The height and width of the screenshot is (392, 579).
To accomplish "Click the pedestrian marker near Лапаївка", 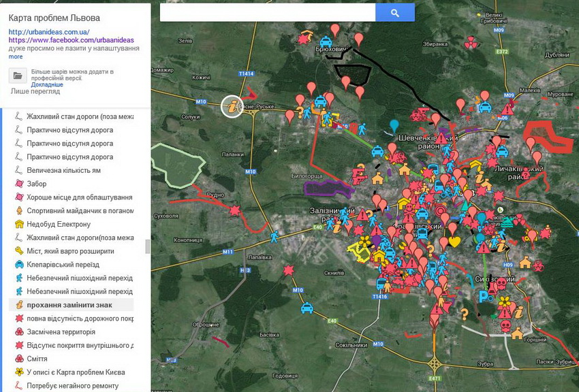I will coord(274,237).
